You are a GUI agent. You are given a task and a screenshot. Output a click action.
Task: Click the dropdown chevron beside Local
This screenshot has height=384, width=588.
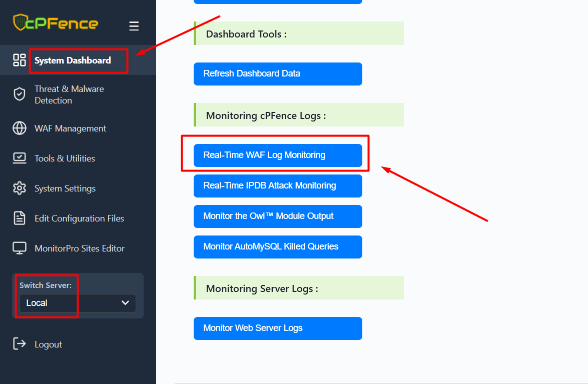(126, 303)
